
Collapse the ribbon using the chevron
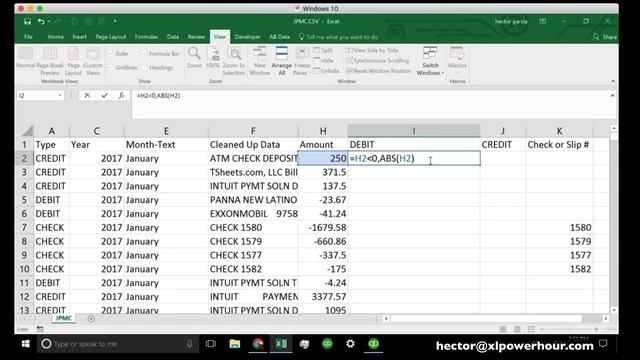coord(613,81)
